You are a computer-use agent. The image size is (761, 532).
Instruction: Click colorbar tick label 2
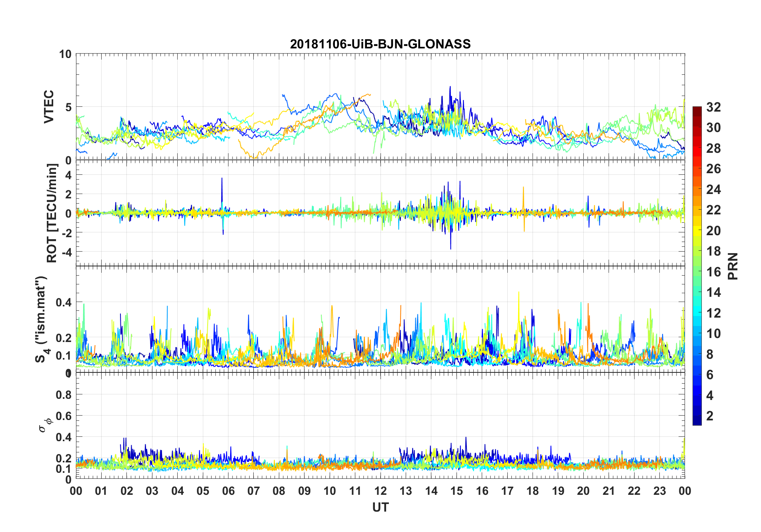coord(710,416)
